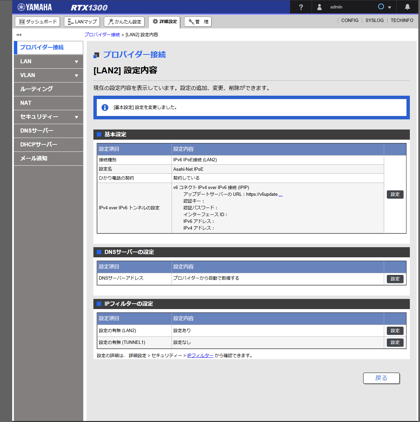This screenshot has height=422, width=420.
Task: Open the notification bell icon
Action: coord(407,7)
